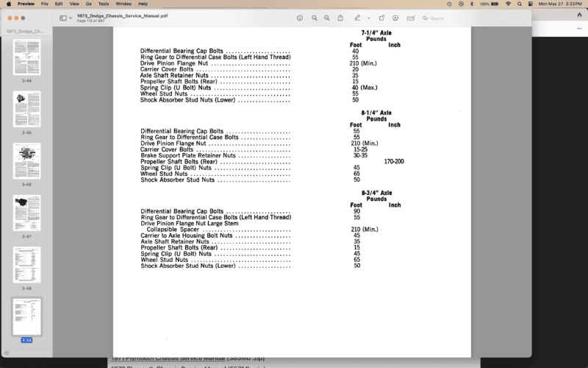Select page thumbnail 3-47
Image resolution: width=588 pixels, height=368 pixels.
[x=26, y=213]
